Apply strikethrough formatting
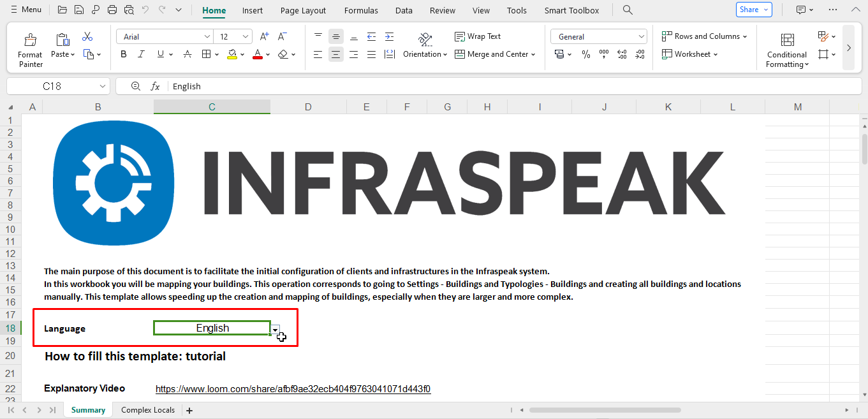This screenshot has width=868, height=419. pos(187,54)
